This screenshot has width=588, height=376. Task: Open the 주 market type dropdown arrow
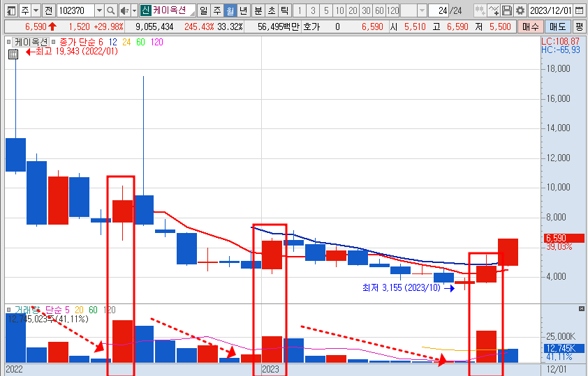tap(36, 10)
